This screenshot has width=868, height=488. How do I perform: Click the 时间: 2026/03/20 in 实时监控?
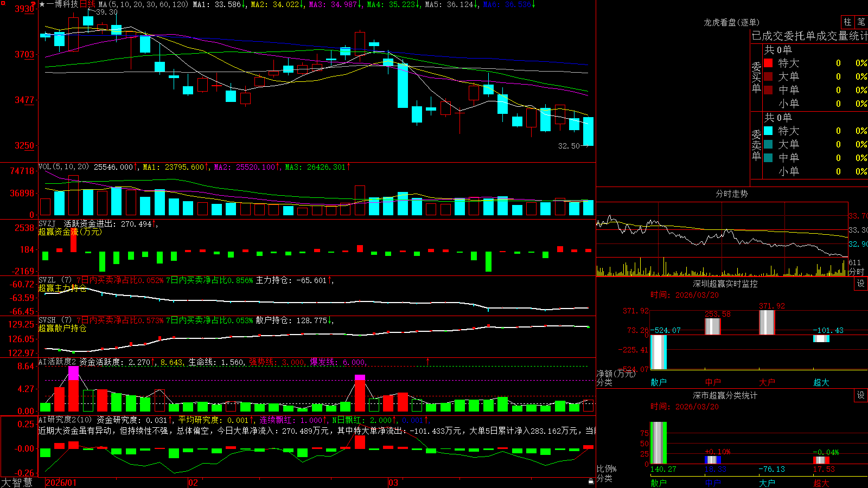pos(684,295)
